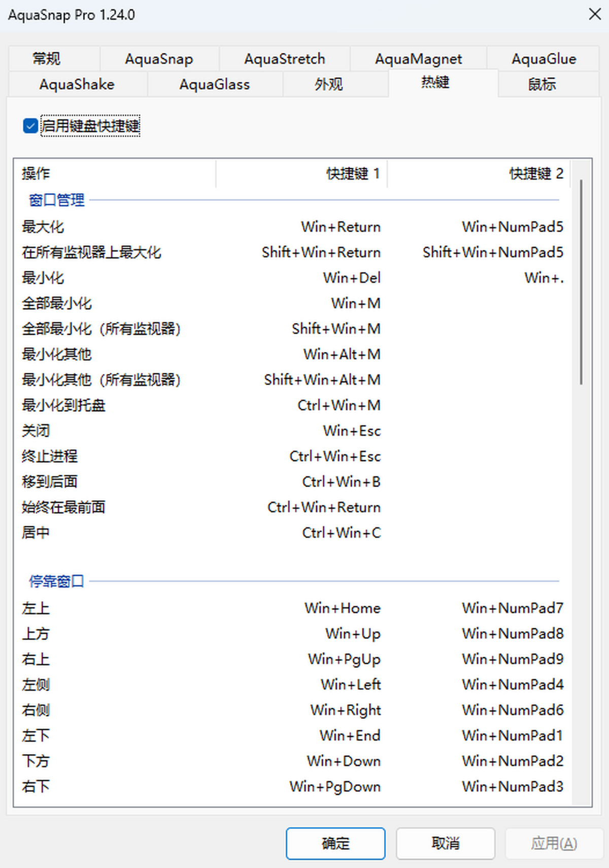Select the 上方 docking row
Screen dimensions: 609x868
(x=292, y=633)
